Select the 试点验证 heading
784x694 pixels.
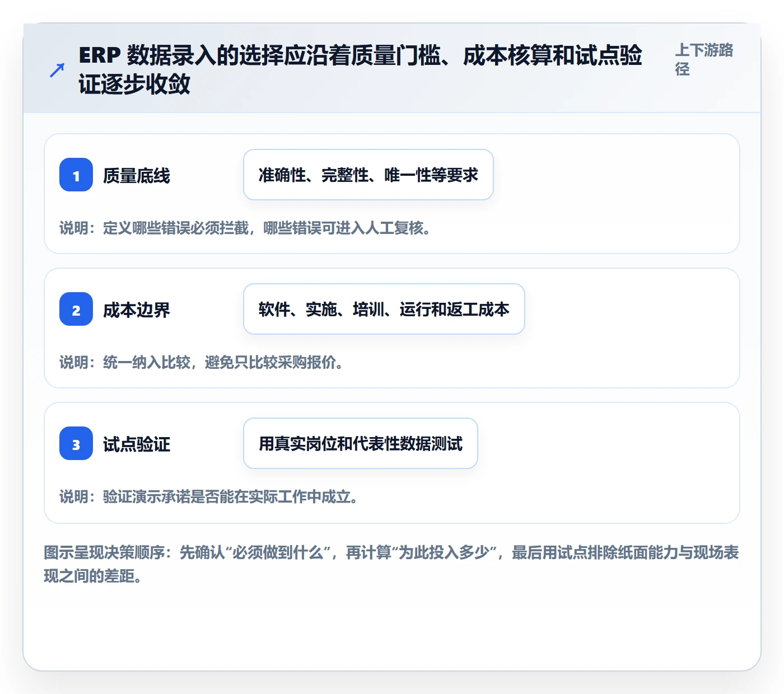(137, 444)
